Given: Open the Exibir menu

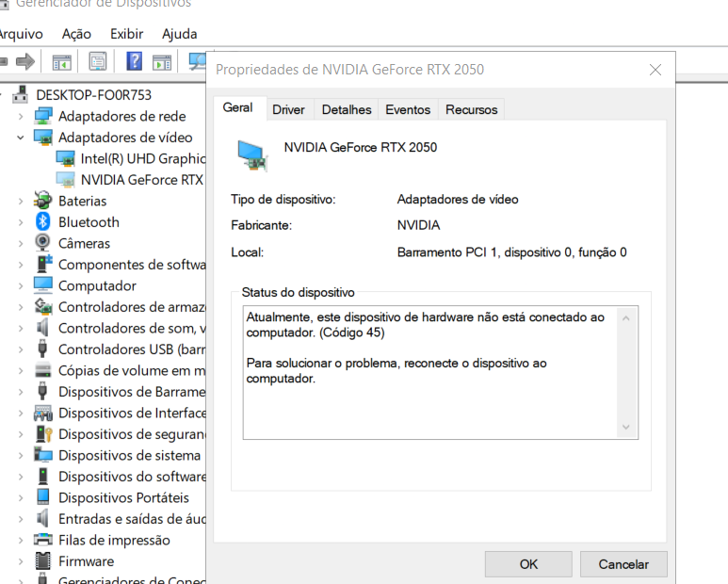Looking at the screenshot, I should (127, 34).
